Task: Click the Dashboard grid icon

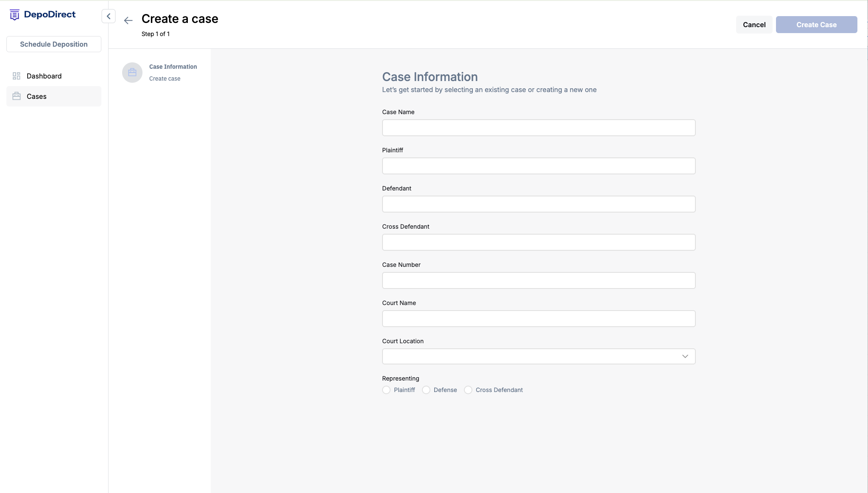Action: 17,76
